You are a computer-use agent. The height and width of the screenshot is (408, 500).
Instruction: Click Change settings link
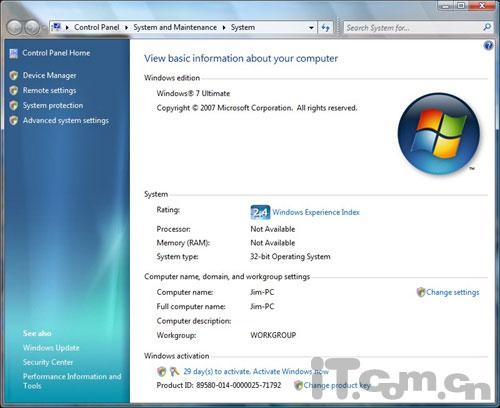coord(453,292)
